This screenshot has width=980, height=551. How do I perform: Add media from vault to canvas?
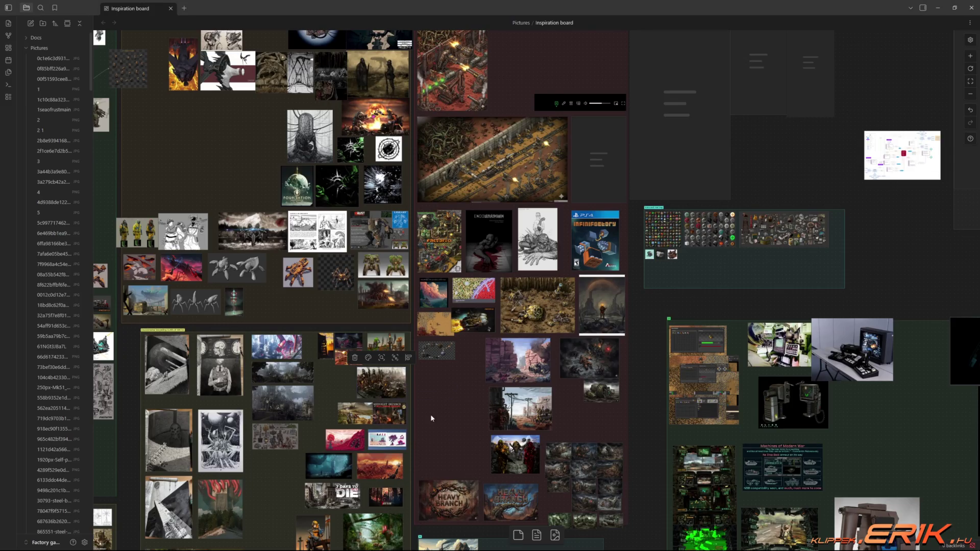pyautogui.click(x=555, y=535)
